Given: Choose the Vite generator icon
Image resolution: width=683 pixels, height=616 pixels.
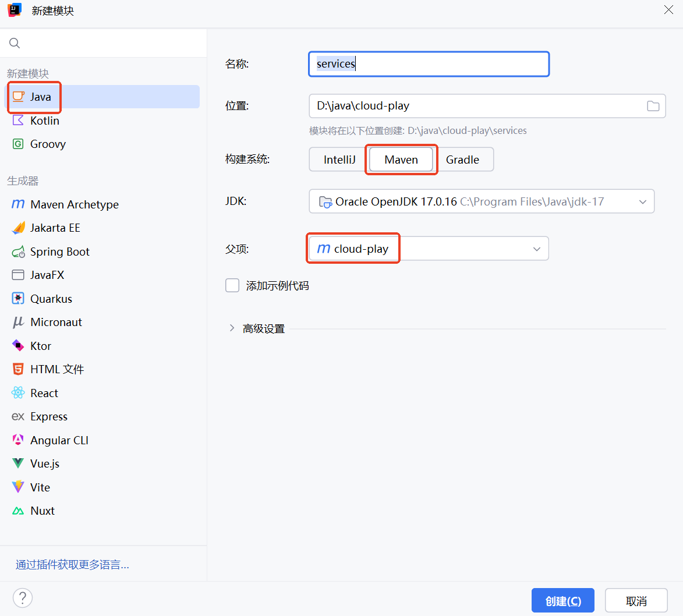Looking at the screenshot, I should pyautogui.click(x=18, y=487).
